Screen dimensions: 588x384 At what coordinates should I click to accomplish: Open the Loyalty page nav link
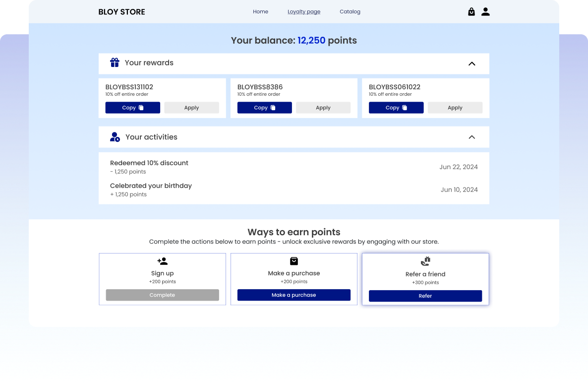coord(304,12)
